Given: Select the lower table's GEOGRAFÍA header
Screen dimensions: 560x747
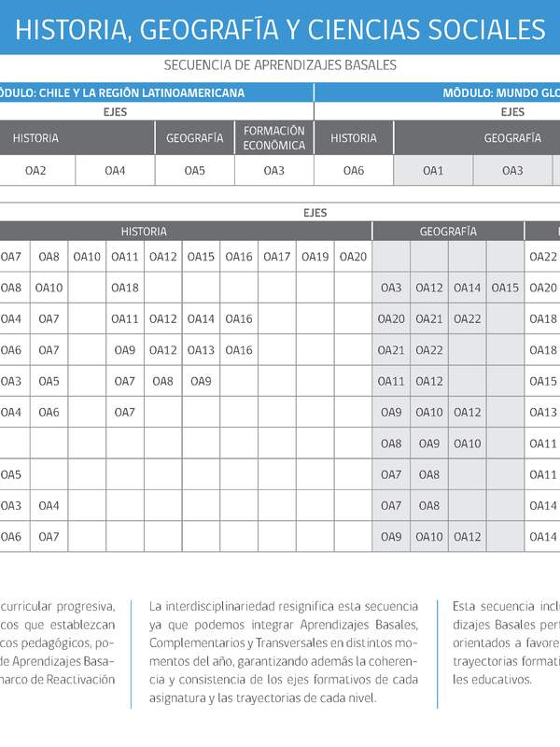Looking at the screenshot, I should pyautogui.click(x=448, y=232).
